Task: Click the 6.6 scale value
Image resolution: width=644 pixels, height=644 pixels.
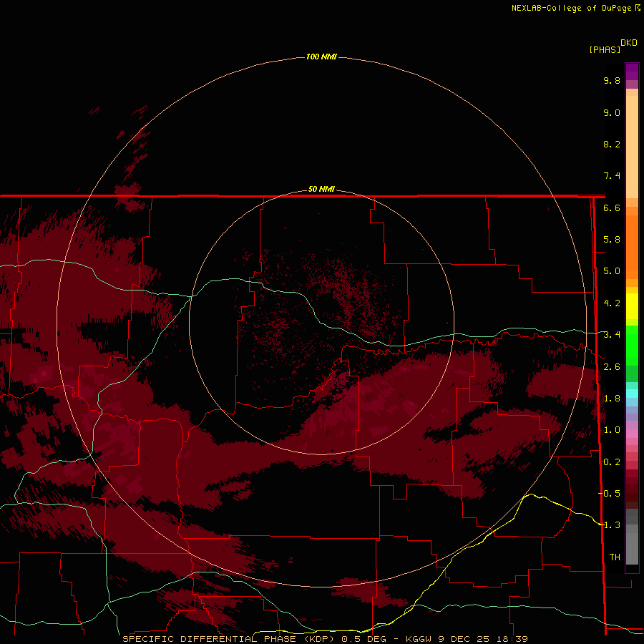Action: click(612, 208)
